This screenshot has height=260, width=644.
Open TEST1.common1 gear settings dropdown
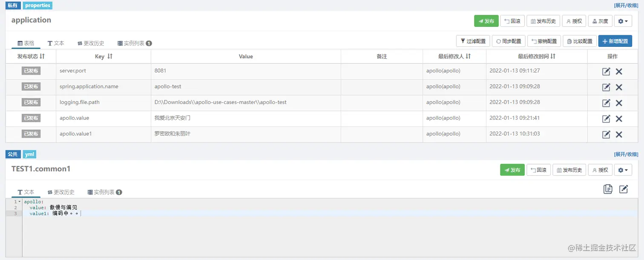(623, 170)
